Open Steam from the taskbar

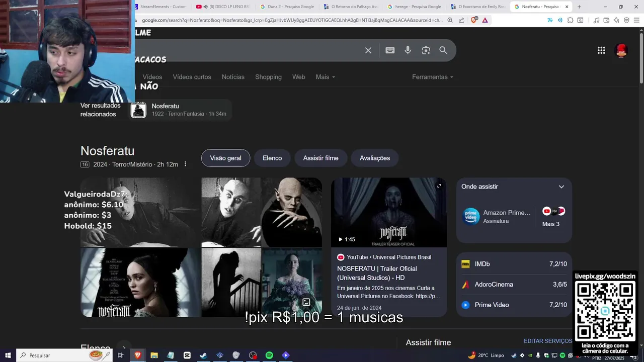click(x=203, y=355)
